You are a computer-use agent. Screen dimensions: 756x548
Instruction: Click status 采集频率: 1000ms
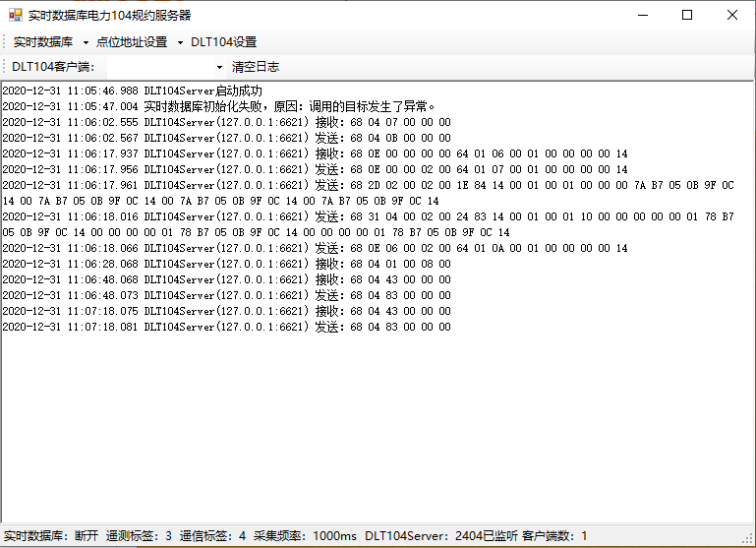(x=305, y=536)
